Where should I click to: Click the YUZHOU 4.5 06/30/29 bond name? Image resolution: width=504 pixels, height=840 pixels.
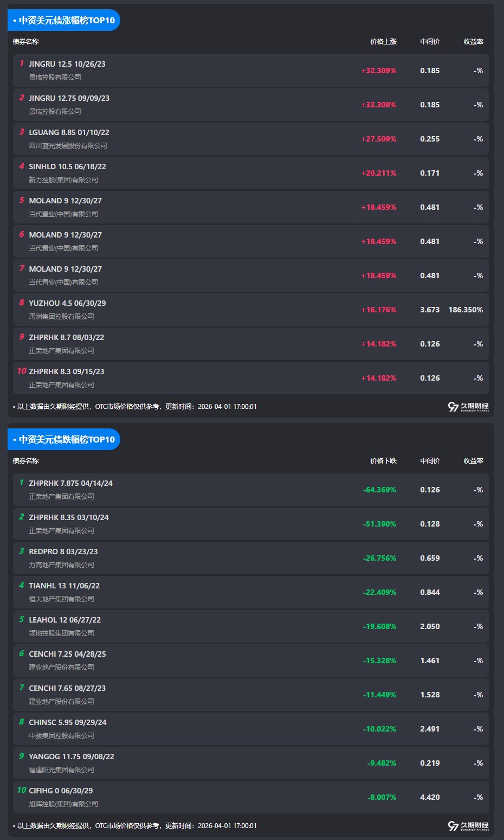click(x=67, y=303)
